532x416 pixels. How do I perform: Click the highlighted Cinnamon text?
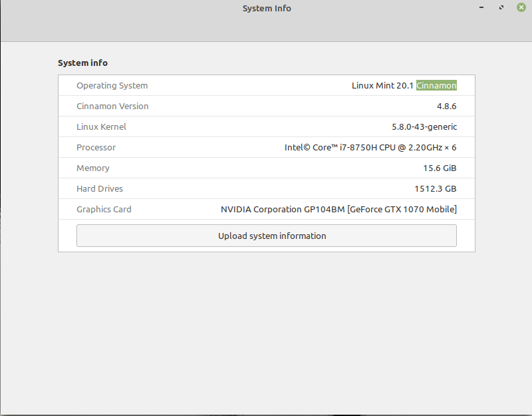(436, 86)
